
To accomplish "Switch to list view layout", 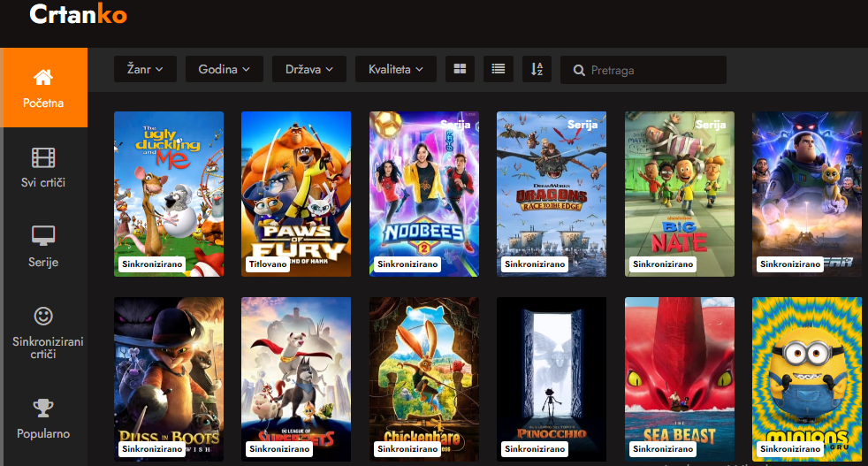I will pyautogui.click(x=499, y=69).
